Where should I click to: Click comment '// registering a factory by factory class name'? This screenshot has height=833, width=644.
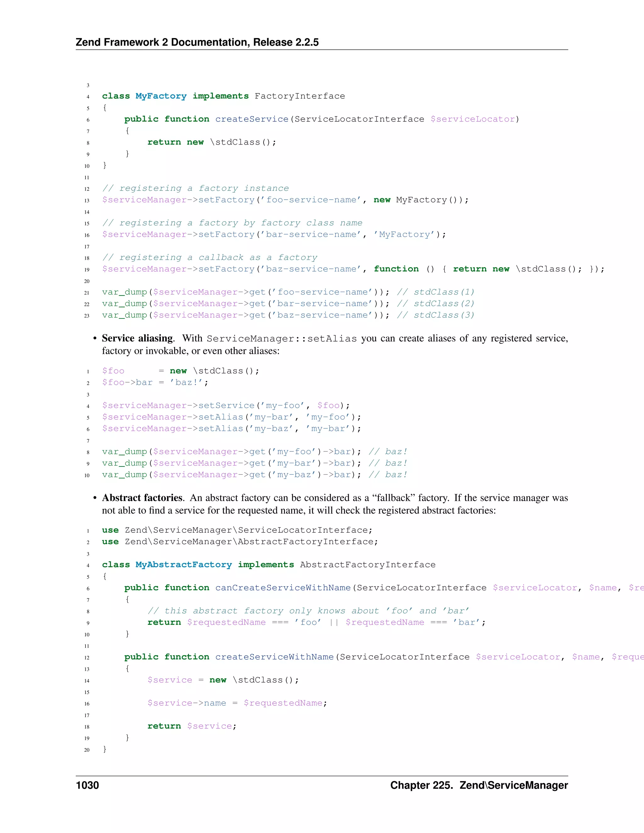pyautogui.click(x=232, y=223)
